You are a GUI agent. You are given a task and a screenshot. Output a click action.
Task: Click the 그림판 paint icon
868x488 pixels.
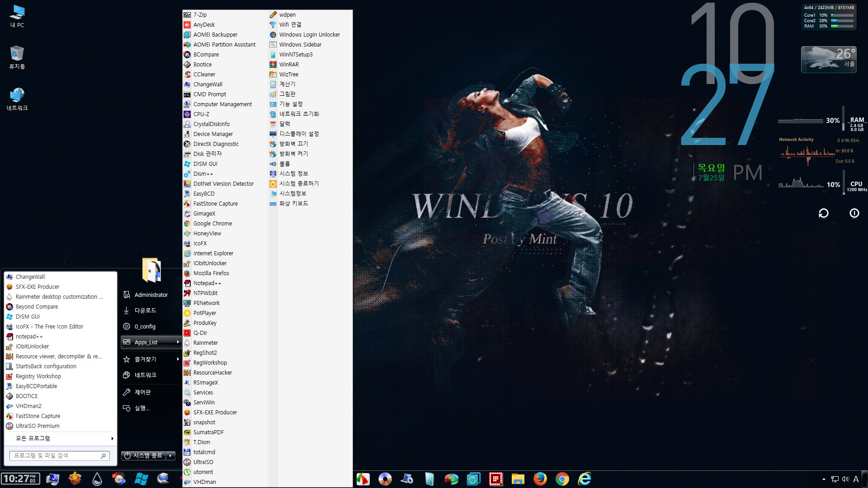tap(273, 94)
